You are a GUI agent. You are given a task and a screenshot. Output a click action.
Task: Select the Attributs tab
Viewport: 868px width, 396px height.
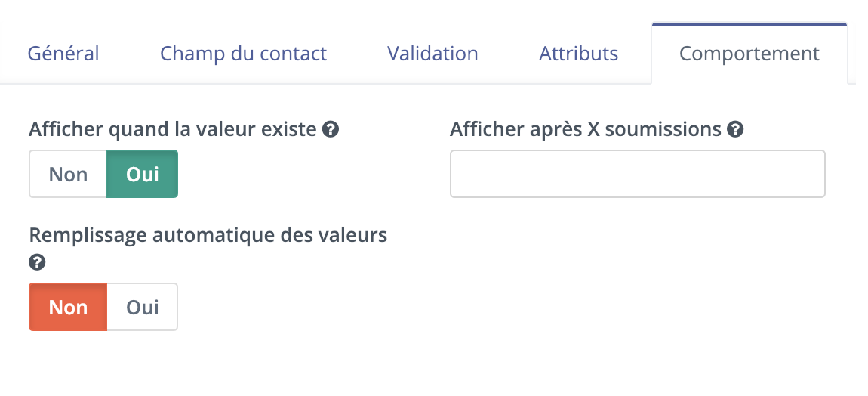click(x=578, y=54)
